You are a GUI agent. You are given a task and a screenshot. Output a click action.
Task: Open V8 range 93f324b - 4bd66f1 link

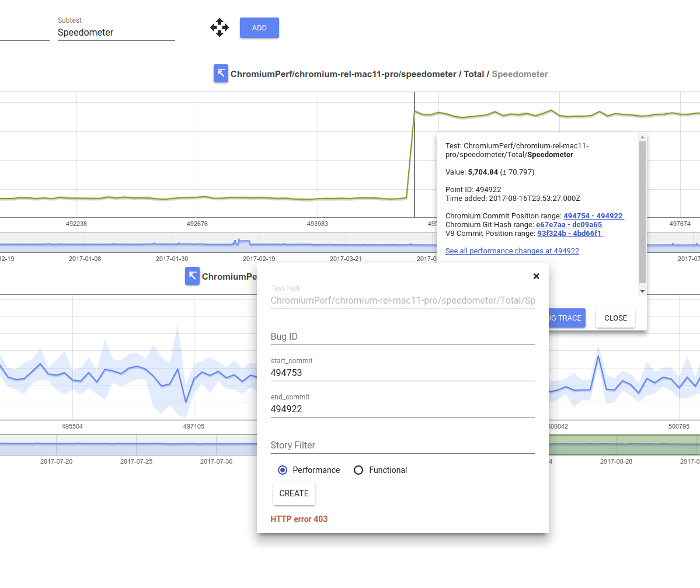[570, 234]
